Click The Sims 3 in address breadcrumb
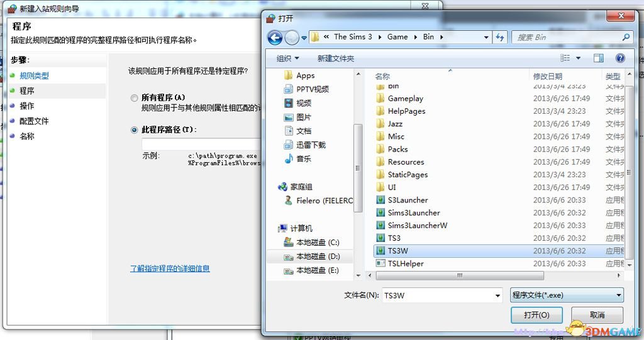 tap(353, 37)
